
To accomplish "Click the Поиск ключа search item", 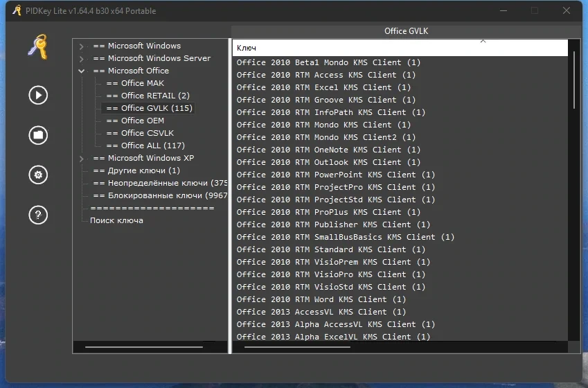I will [x=116, y=220].
